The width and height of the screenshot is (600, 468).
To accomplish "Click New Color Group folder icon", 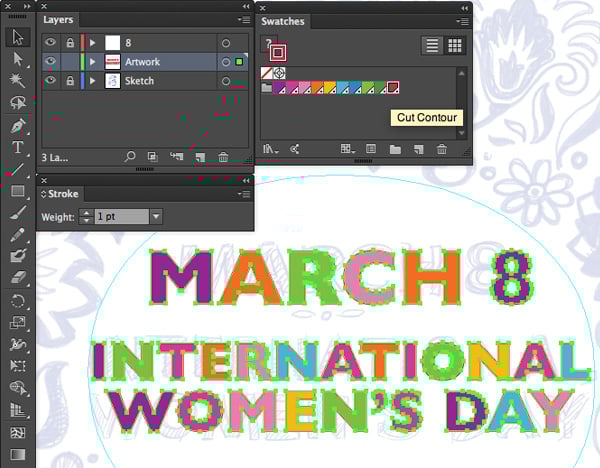I will coord(395,149).
